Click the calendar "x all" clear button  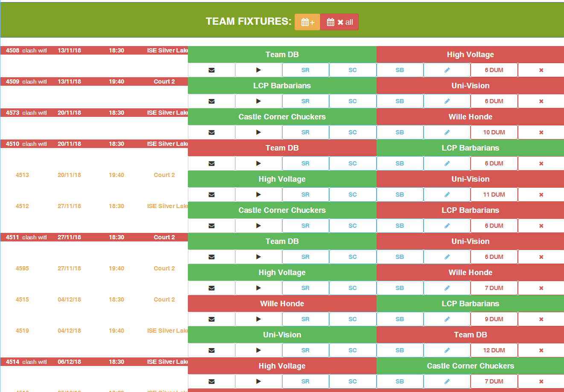[x=339, y=21]
